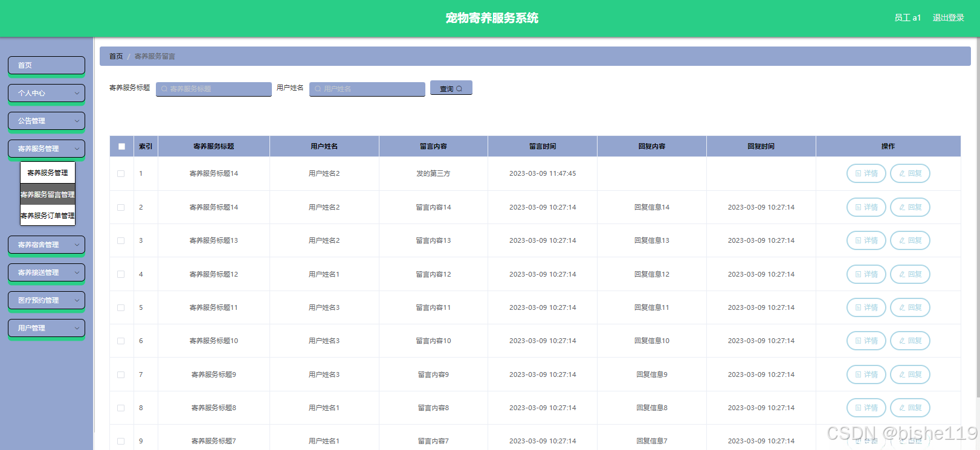This screenshot has height=450, width=980.
Task: Reply to row 2 留言内容14
Action: coord(910,207)
